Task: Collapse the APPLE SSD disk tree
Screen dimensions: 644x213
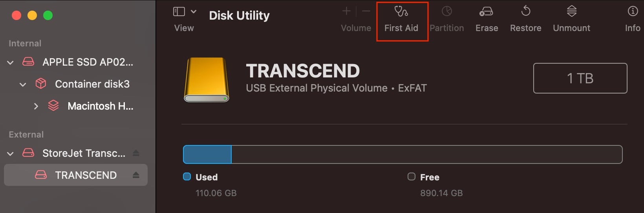Action: coord(11,62)
